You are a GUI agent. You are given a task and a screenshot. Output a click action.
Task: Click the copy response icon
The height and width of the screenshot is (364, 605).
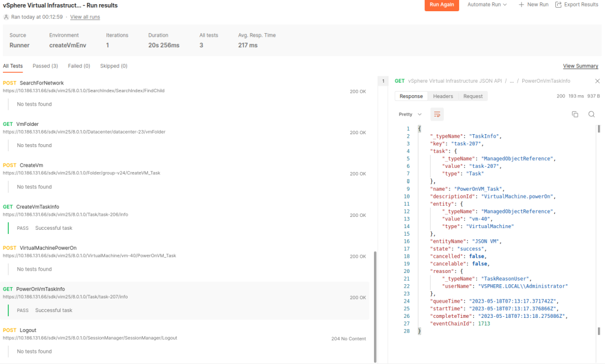coord(574,114)
